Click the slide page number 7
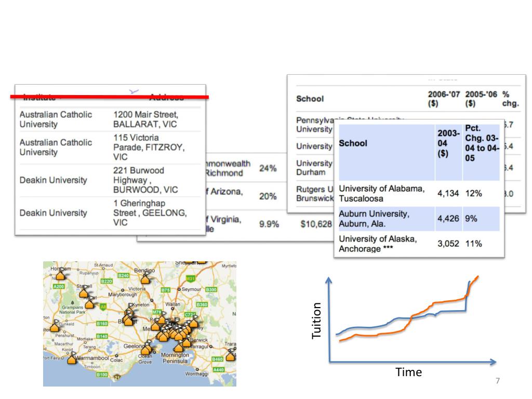The height and width of the screenshot is (399, 532). (x=498, y=381)
